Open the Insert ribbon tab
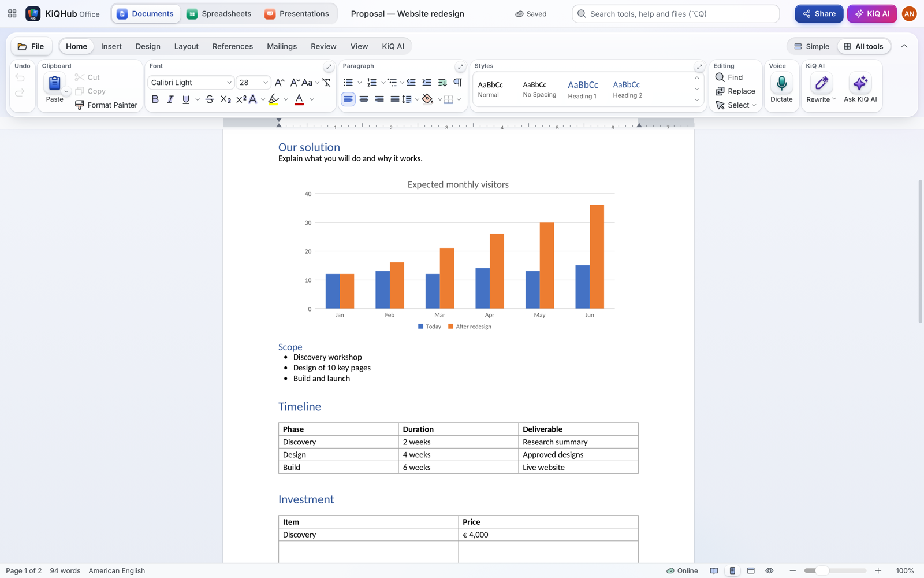This screenshot has height=578, width=924. tap(111, 46)
